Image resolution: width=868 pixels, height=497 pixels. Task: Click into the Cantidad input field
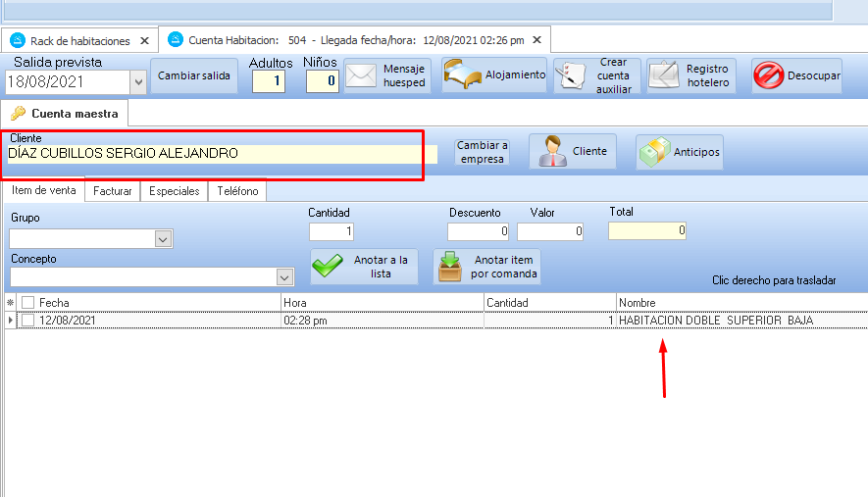[331, 232]
